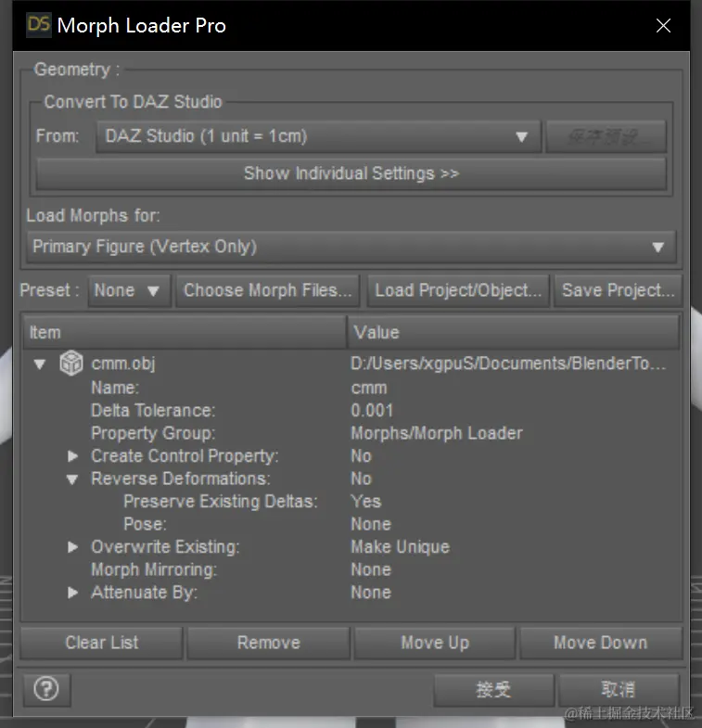Click the help question mark icon
This screenshot has width=702, height=728.
click(x=46, y=689)
